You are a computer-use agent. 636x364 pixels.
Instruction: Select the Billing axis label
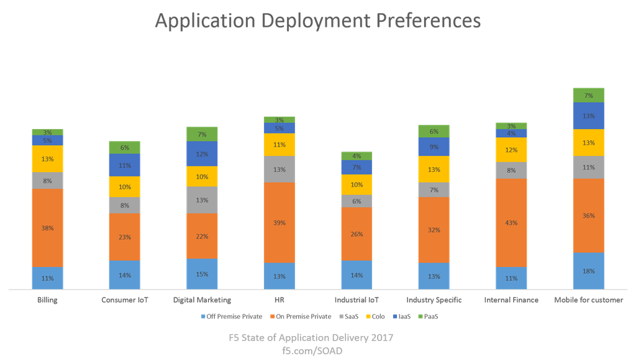click(x=47, y=300)
